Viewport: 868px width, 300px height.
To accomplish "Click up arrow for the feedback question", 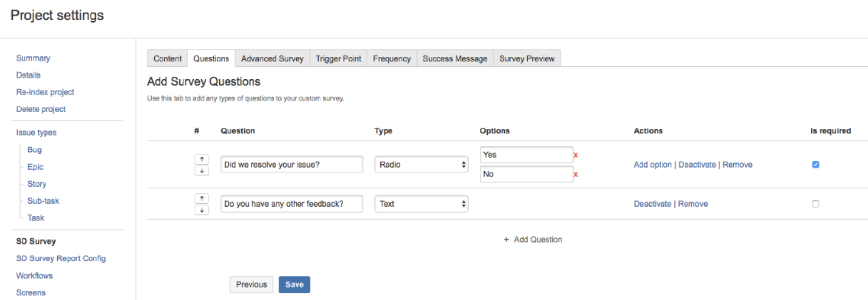I will coord(202,198).
